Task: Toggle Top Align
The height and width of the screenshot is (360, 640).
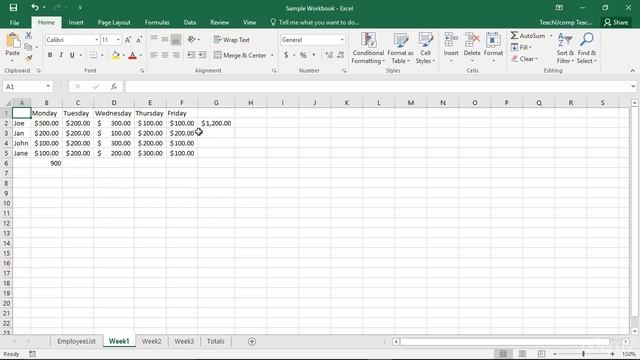Action: coord(153,39)
